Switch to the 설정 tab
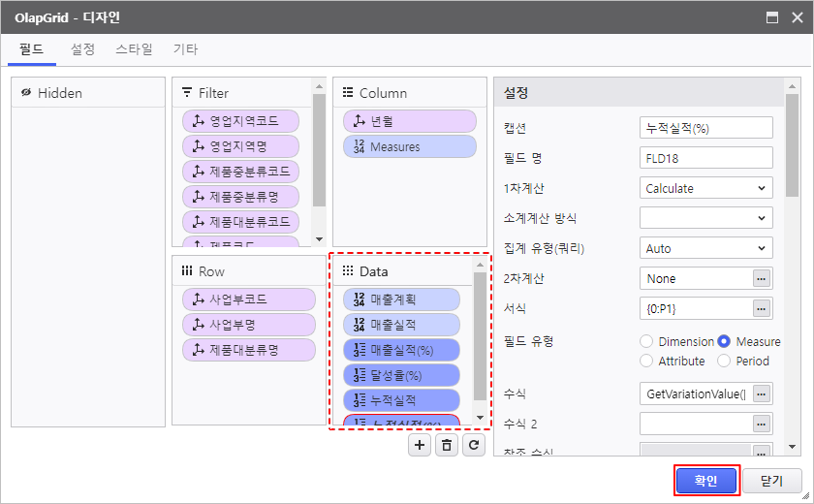The width and height of the screenshot is (814, 504). click(x=83, y=48)
